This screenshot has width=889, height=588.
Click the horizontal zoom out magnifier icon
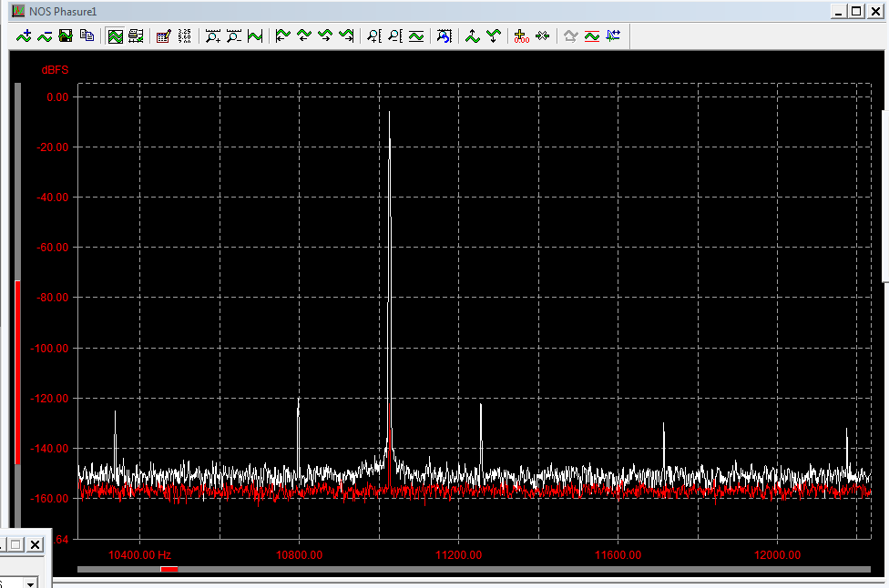(234, 36)
